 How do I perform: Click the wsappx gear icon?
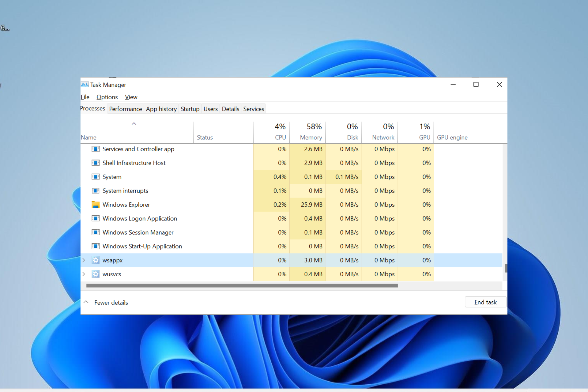pyautogui.click(x=96, y=260)
